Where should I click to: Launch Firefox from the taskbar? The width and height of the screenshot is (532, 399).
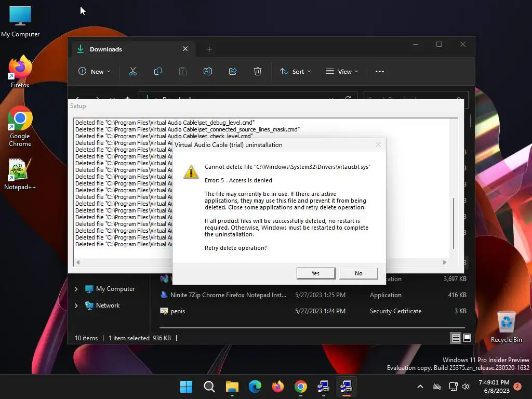(278, 387)
